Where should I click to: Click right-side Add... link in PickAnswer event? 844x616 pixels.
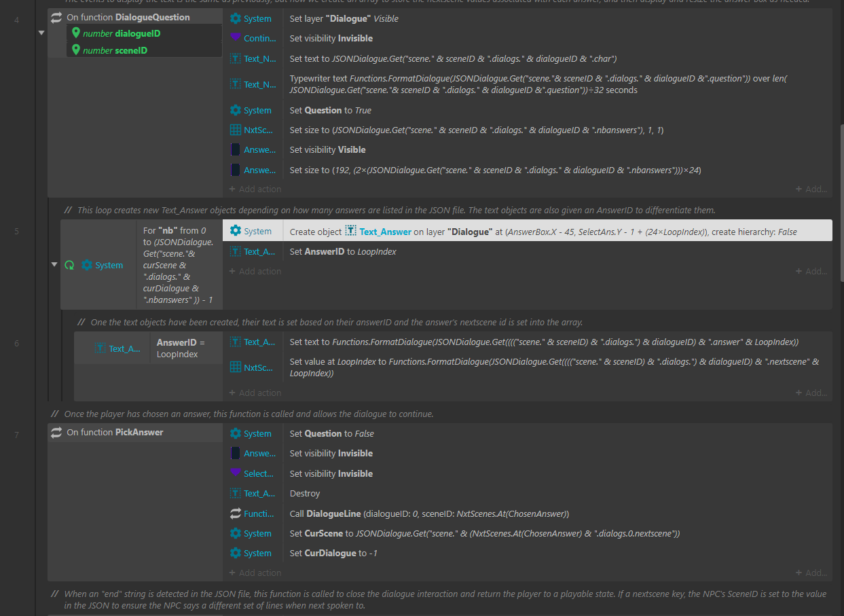811,573
